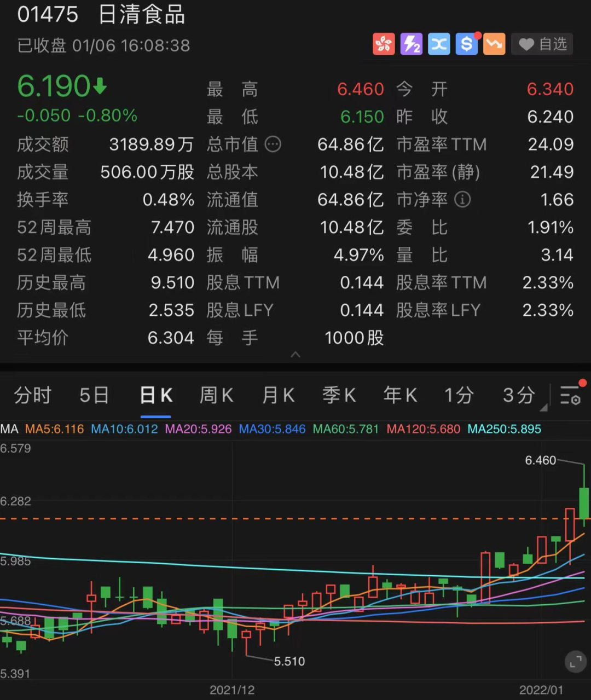591x700 pixels.
Task: Tap the blue crossed-arrows icon
Action: (439, 44)
